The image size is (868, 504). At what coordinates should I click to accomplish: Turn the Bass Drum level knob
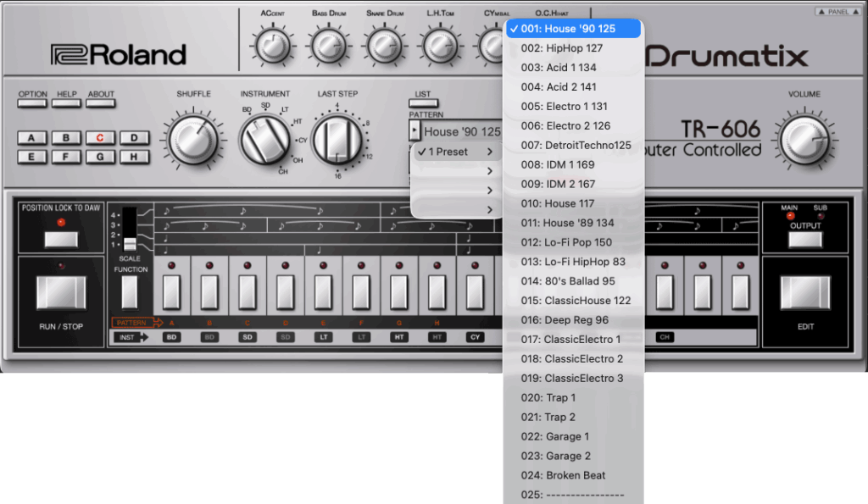(x=329, y=47)
